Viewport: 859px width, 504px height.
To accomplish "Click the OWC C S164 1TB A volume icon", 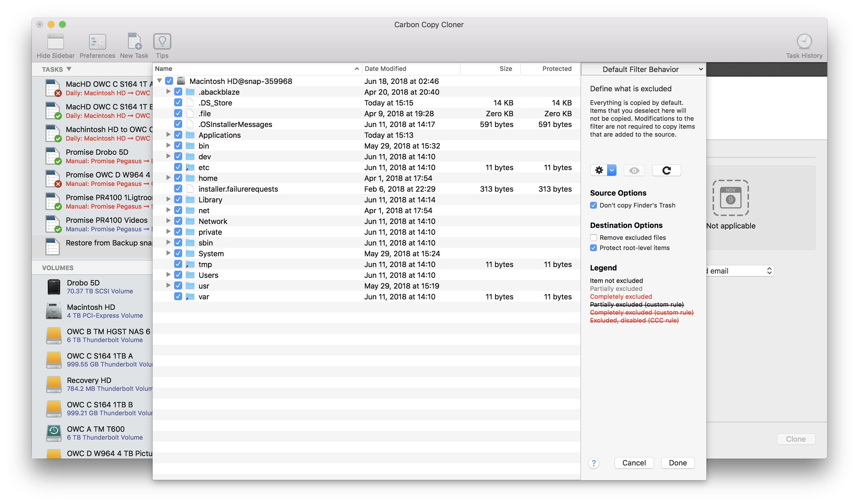I will point(54,360).
